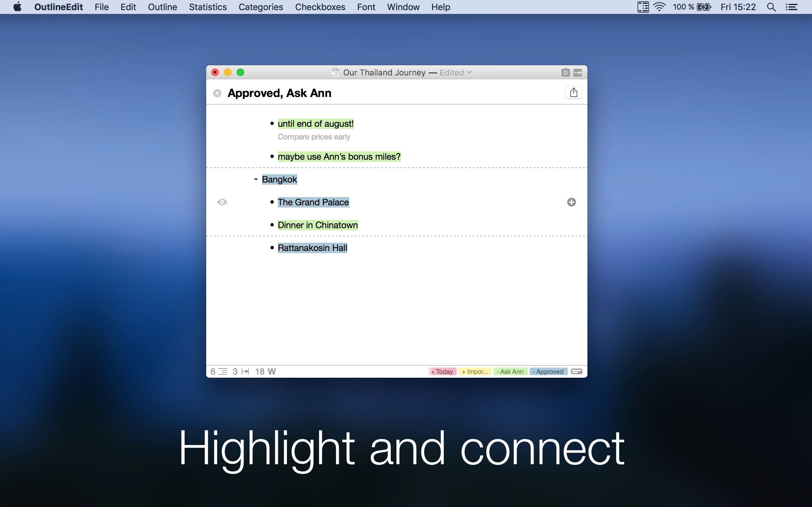Screen dimensions: 812x507
Task: Collapse the Bangkok outline item
Action: (x=256, y=179)
